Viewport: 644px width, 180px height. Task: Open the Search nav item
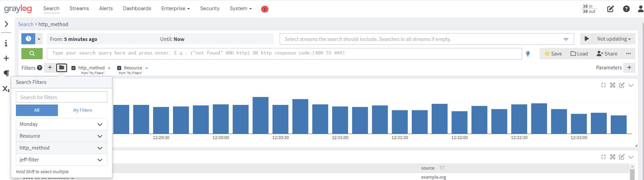51,8
